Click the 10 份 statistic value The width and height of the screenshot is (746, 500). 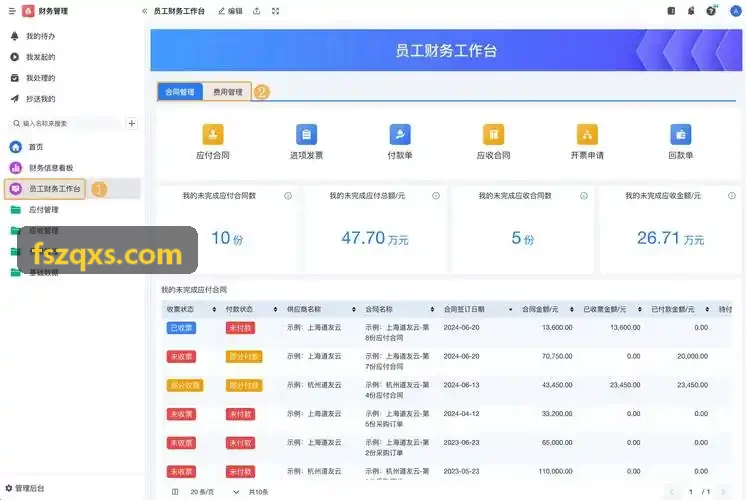227,238
